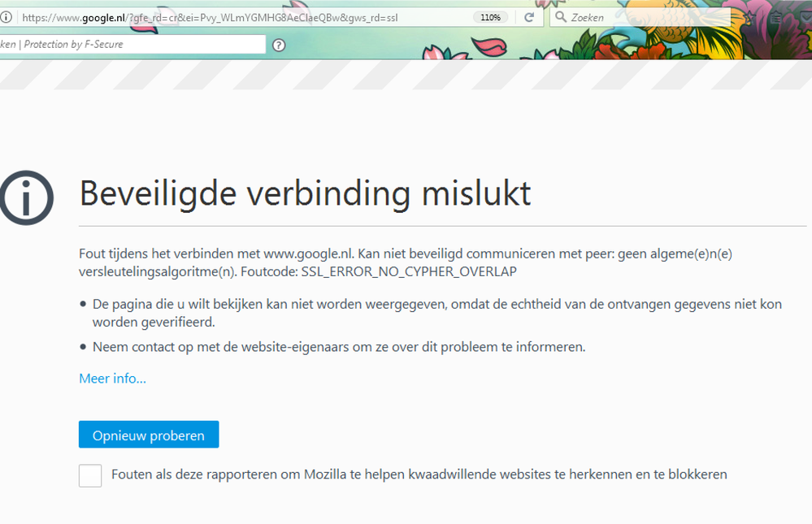The width and height of the screenshot is (812, 524).
Task: Bookmark this page with the star icon
Action: click(x=749, y=18)
